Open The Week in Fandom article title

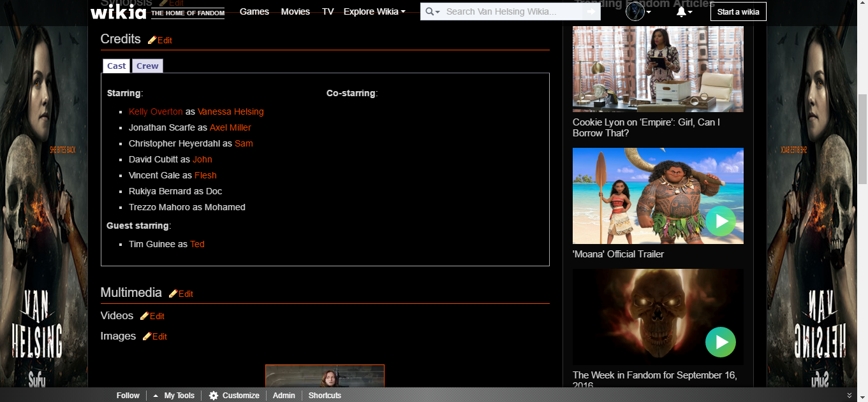(654, 380)
